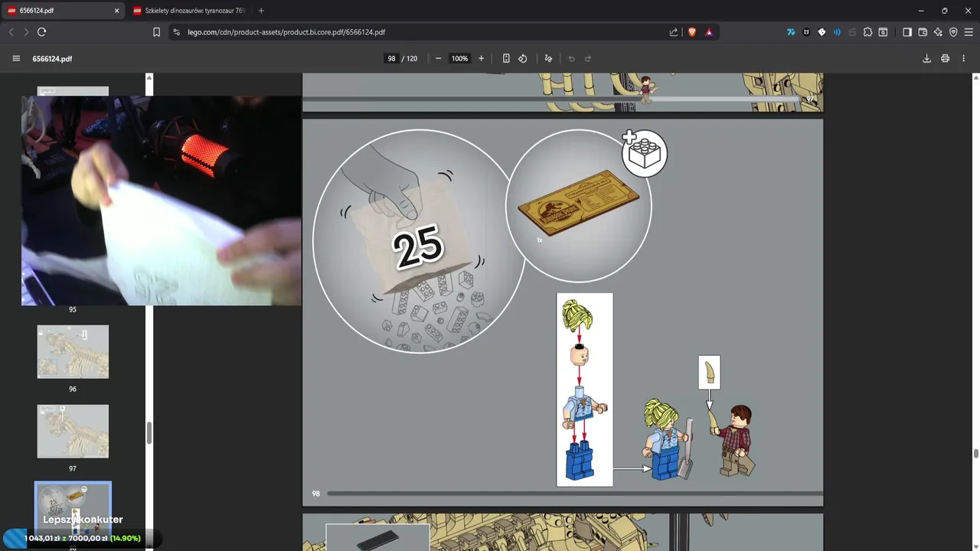Click the blue sound waves extension icon
The image size is (980, 551).
pyautogui.click(x=837, y=32)
